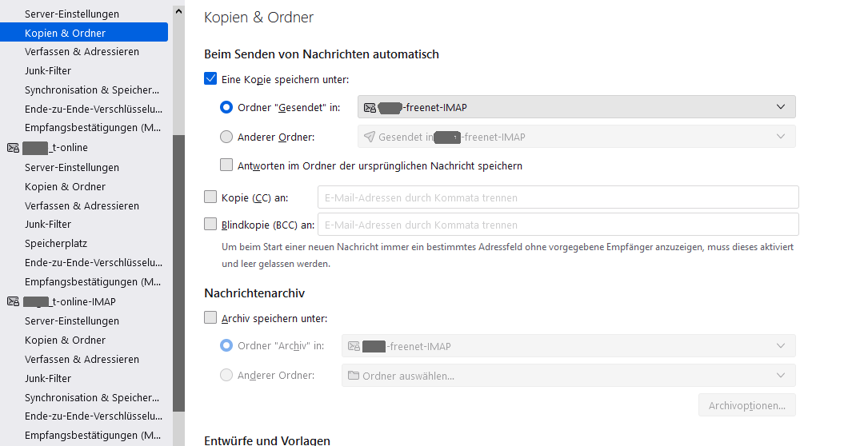Expand the Ordner "Gesendet" account dropdown arrow
The image size is (868, 446).
[781, 107]
